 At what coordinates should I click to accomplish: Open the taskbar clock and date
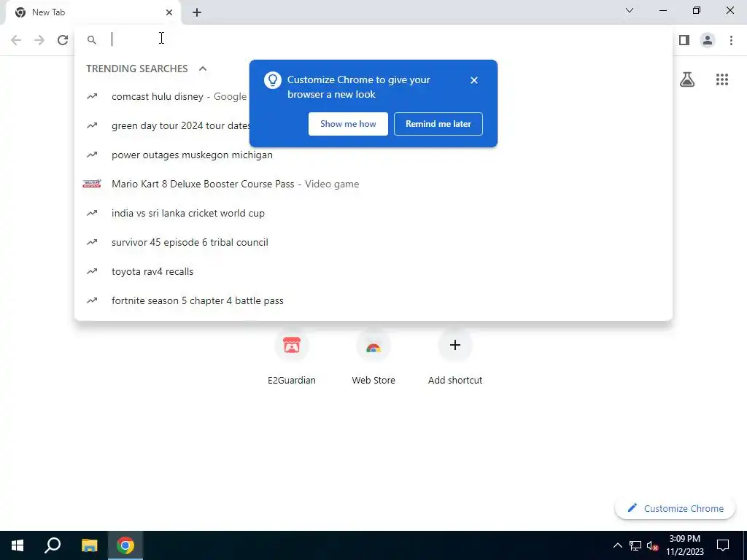click(x=684, y=545)
